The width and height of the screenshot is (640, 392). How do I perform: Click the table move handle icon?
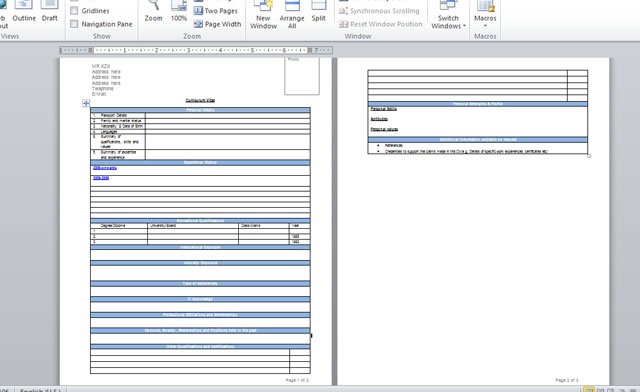[86, 103]
